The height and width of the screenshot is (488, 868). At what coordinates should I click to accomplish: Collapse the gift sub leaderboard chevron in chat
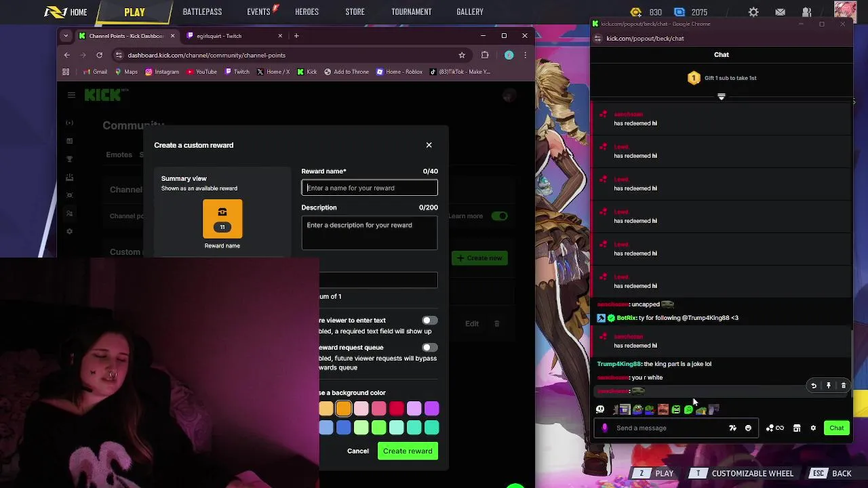tap(722, 97)
